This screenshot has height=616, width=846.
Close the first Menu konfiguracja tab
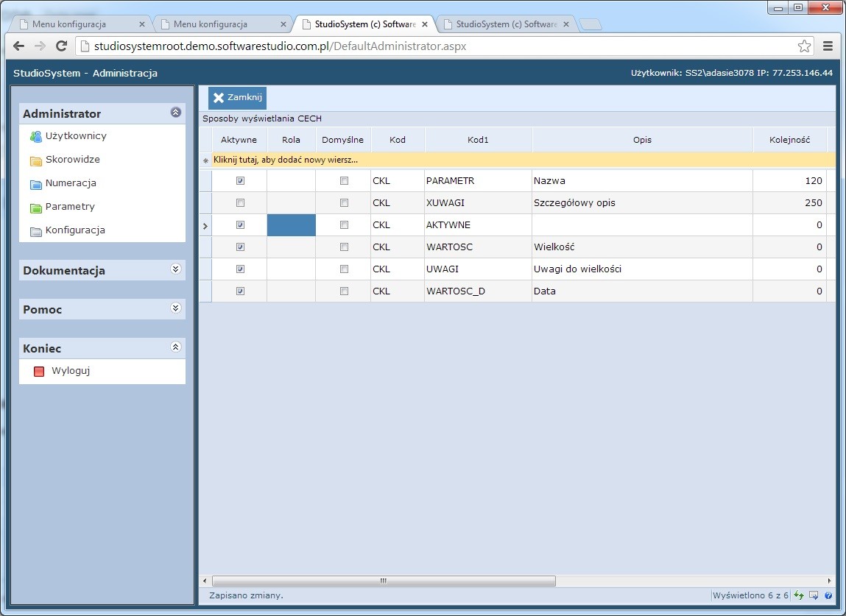[142, 24]
